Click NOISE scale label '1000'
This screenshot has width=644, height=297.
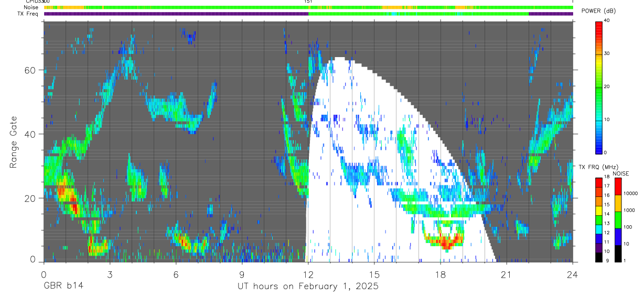coord(629,210)
